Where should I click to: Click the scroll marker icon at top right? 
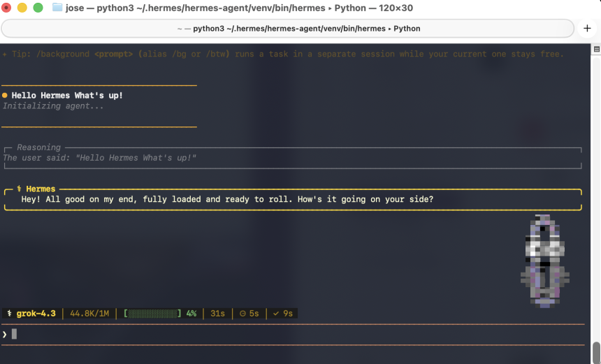click(x=596, y=49)
